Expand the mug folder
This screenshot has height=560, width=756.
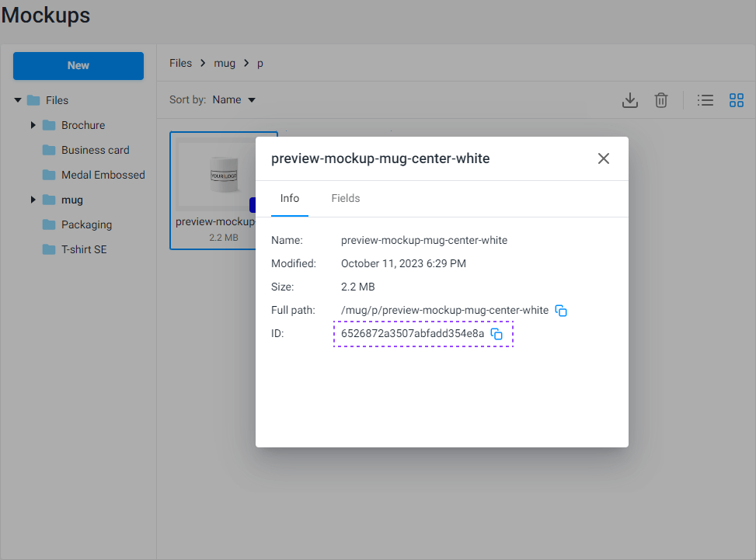tap(33, 200)
